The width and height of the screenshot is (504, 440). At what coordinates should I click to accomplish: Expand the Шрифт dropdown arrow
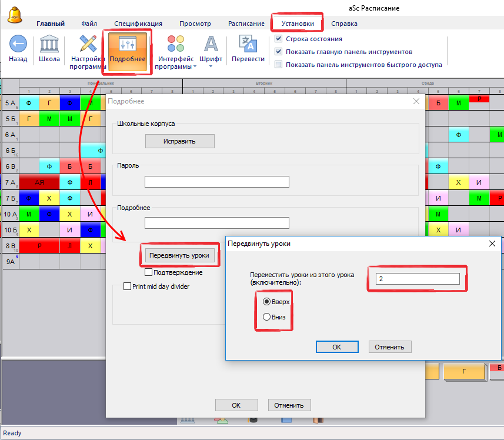[x=211, y=66]
